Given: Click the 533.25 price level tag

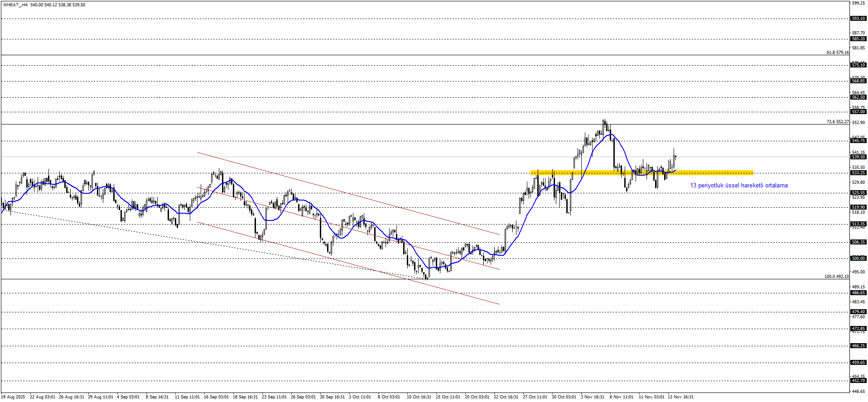Looking at the screenshot, I should pyautogui.click(x=858, y=173).
